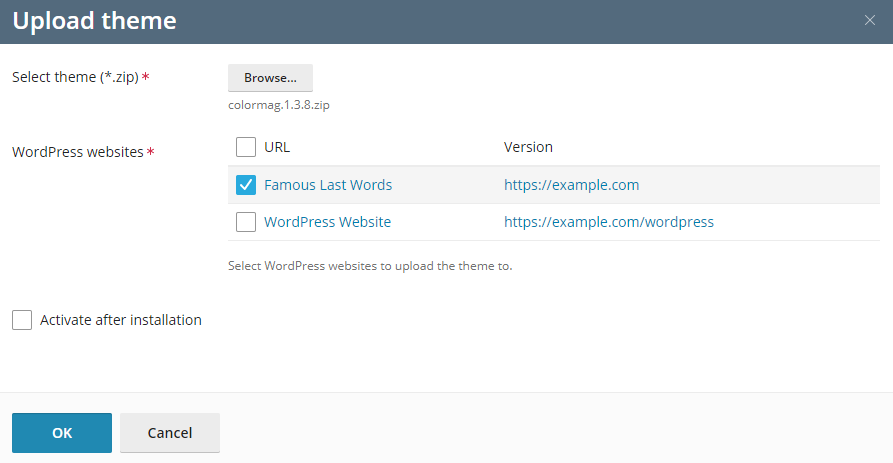Viewport: 893px width, 463px height.
Task: Click the Select WordPress websites hint text
Action: 370,266
